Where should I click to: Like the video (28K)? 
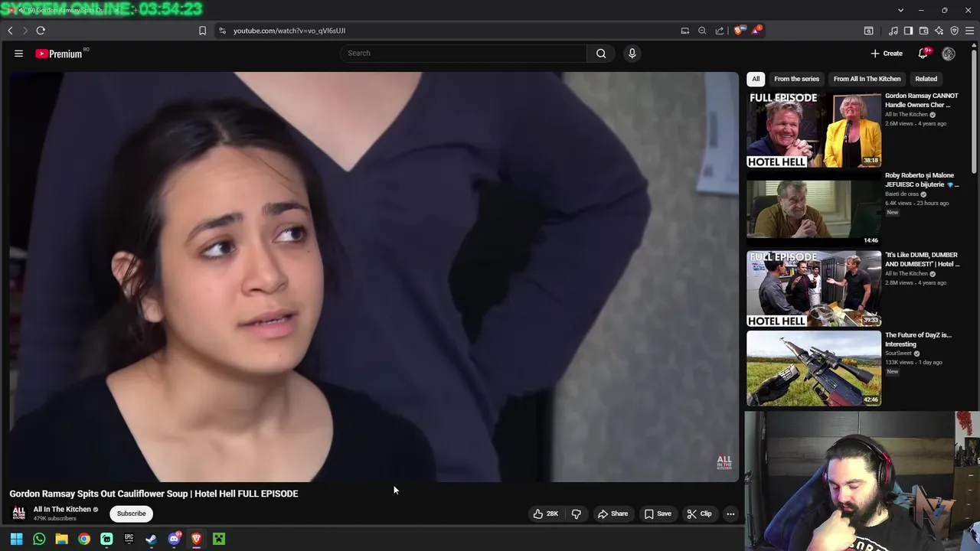(546, 514)
